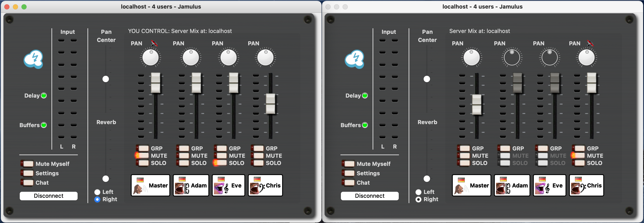Screen dimensions: 644x223
Task: Click Chris's volume fader handle in left window
Action: click(x=271, y=104)
